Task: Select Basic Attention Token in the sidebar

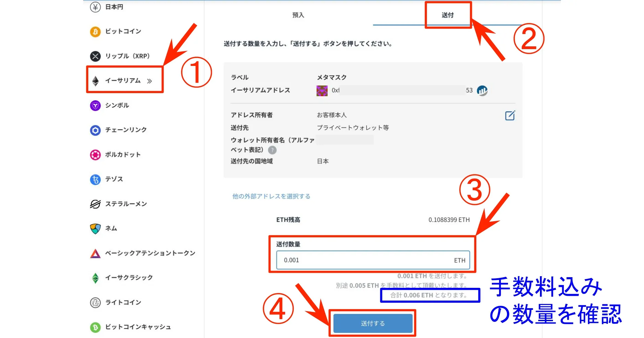Action: (x=150, y=253)
